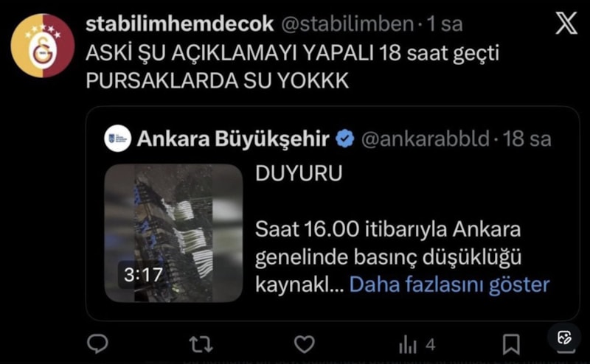
Task: Click the 3:17 video duration badge
Action: [x=143, y=275]
